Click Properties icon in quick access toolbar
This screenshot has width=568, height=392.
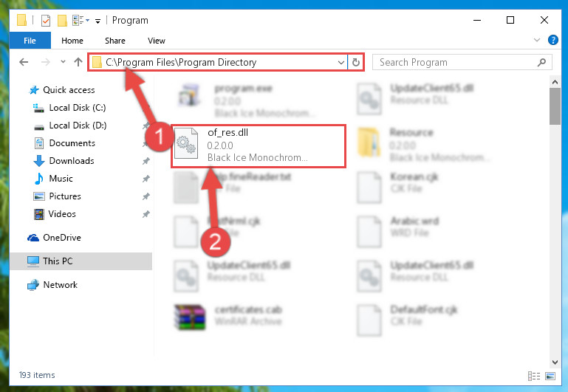coord(46,21)
